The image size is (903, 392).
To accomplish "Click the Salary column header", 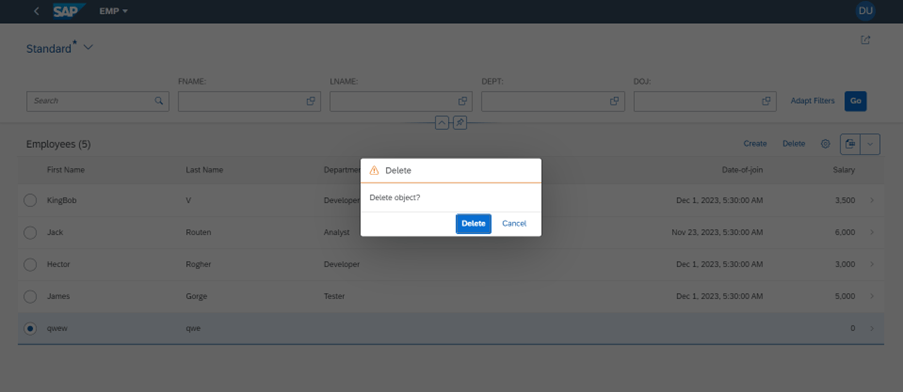I will click(x=844, y=170).
